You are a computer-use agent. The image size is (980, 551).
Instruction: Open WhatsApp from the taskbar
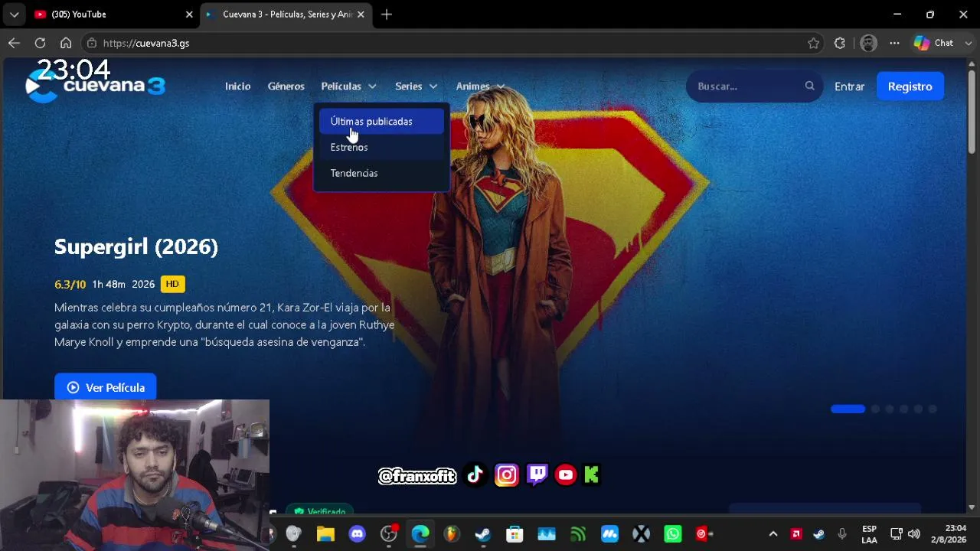pos(673,534)
